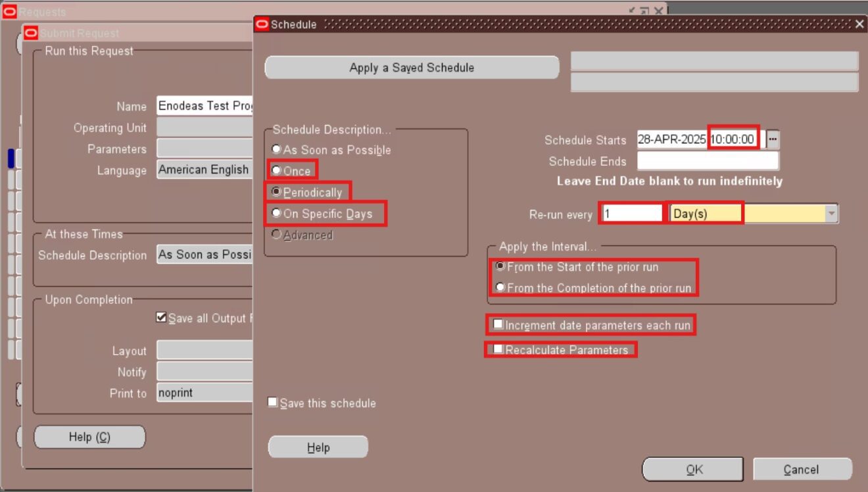The height and width of the screenshot is (492, 868).
Task: Tick the Recalculate Parameters checkbox
Action: click(x=498, y=349)
